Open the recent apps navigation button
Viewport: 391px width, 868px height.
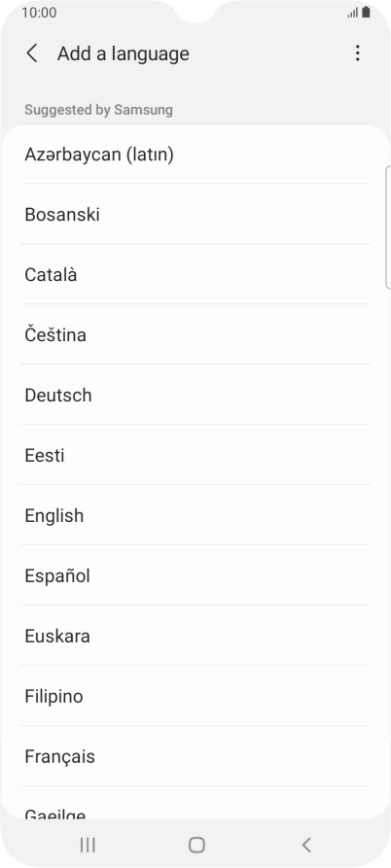click(x=87, y=845)
